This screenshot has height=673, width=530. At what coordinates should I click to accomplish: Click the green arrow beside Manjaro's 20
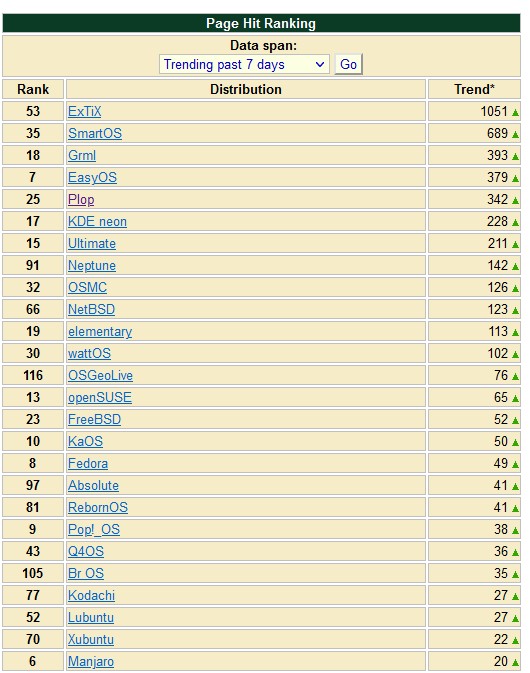[x=515, y=662]
